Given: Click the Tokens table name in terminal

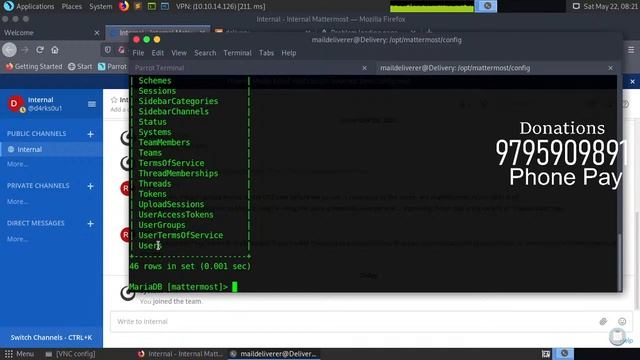Looking at the screenshot, I should [152, 194].
